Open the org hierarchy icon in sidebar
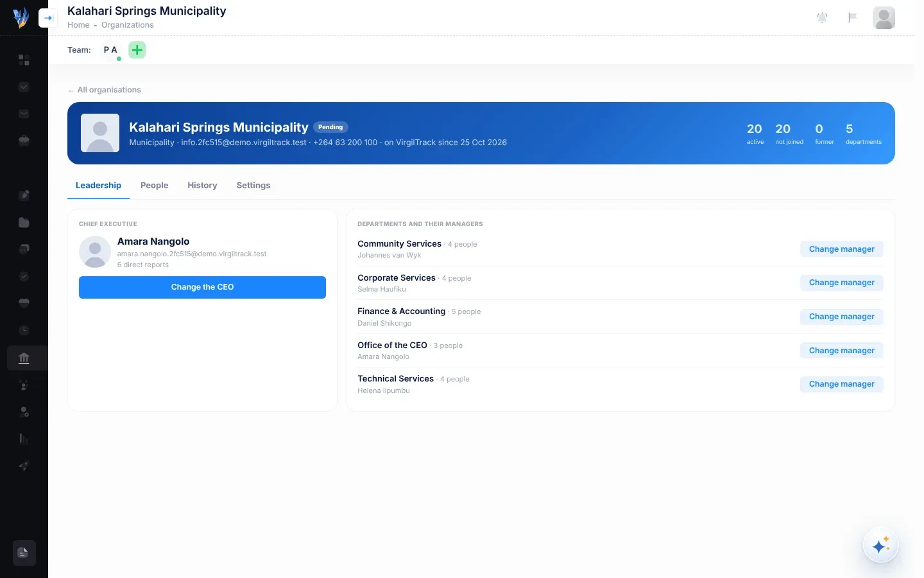The height and width of the screenshot is (578, 924). pyautogui.click(x=24, y=385)
